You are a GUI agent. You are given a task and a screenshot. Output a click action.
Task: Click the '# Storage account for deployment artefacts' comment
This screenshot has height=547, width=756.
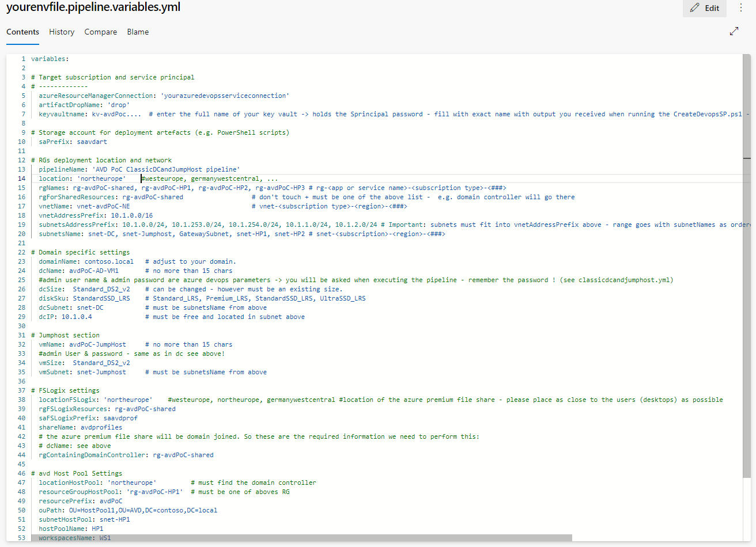click(160, 132)
